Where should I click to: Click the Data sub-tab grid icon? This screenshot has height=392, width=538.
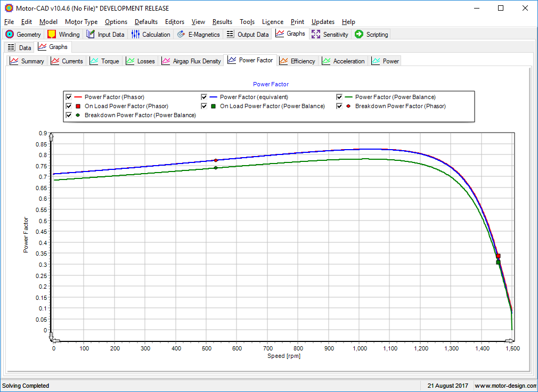[x=11, y=47]
